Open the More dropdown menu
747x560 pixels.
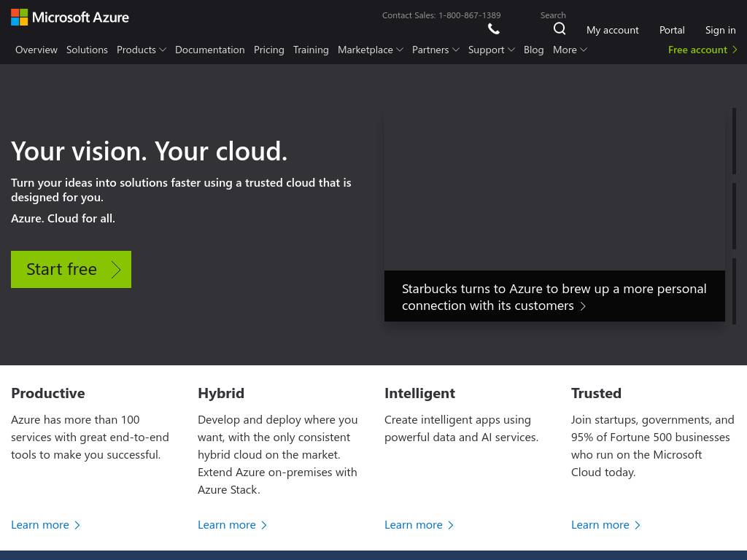[x=570, y=50]
